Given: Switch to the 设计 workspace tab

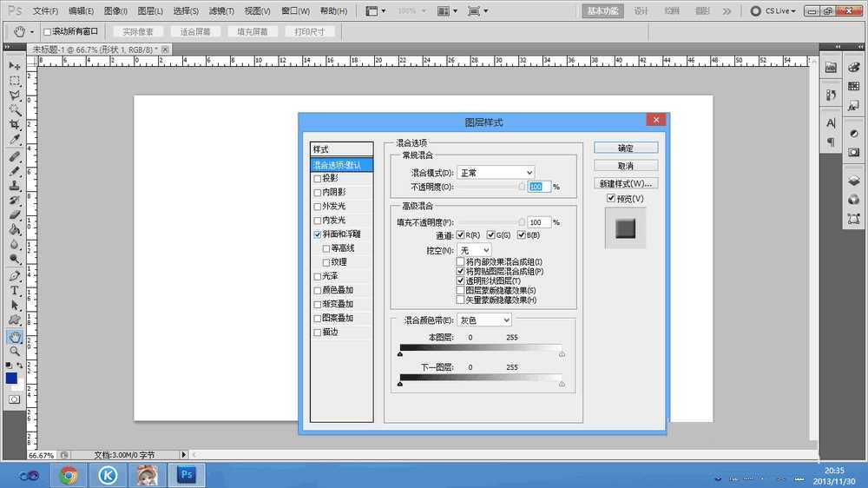Looking at the screenshot, I should click(641, 11).
